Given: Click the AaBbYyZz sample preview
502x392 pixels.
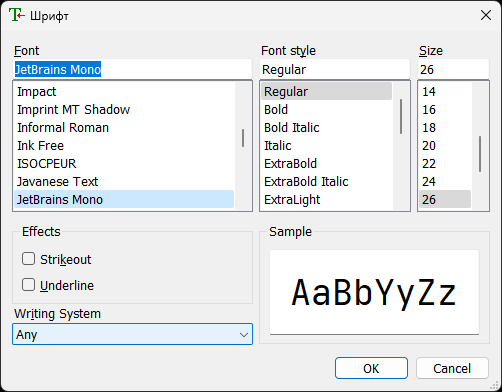Looking at the screenshot, I should [374, 292].
